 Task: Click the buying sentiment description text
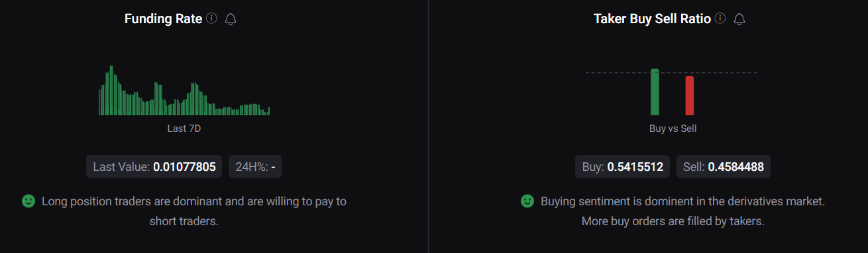pos(682,211)
